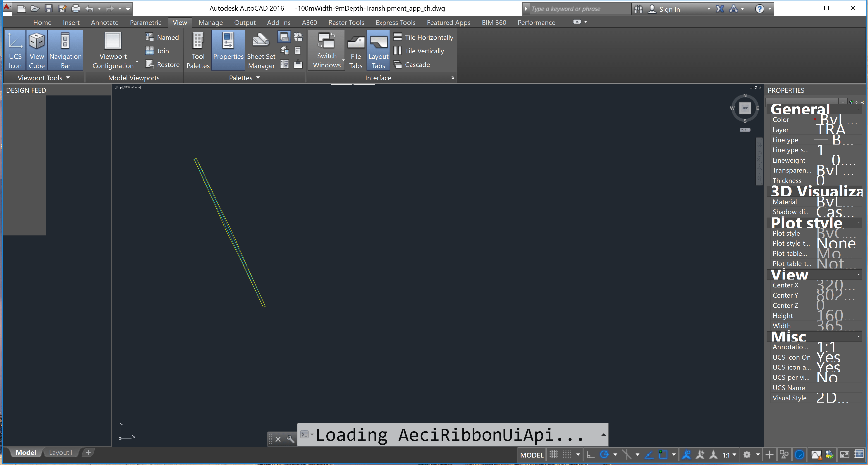Viewport: 868px width, 465px height.
Task: Toggle grid display in status bar
Action: 553,455
